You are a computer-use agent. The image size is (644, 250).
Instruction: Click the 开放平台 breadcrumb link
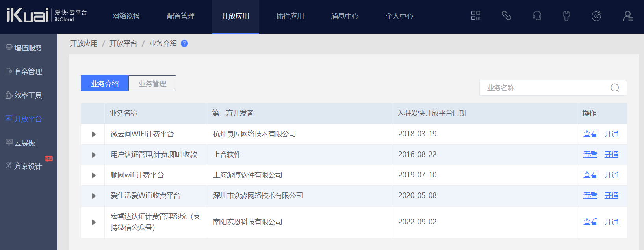click(x=123, y=43)
